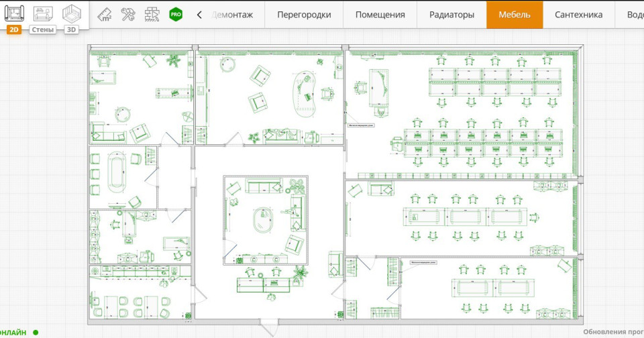Open the Помещения tab
The height and width of the screenshot is (338, 644).
point(380,15)
